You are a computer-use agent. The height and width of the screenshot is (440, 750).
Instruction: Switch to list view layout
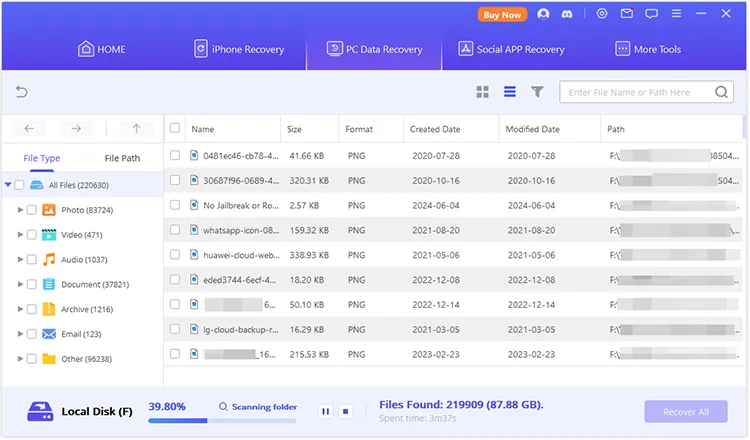[510, 92]
